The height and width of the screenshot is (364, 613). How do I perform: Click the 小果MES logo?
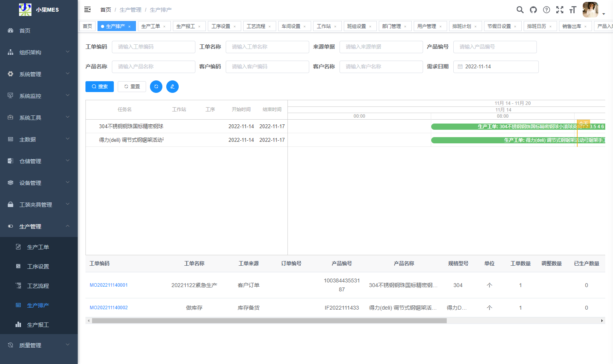point(39,10)
